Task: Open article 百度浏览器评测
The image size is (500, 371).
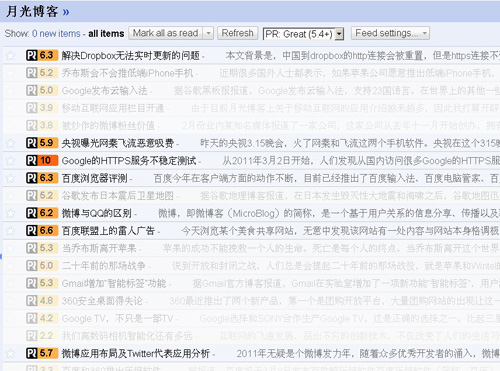Action: pyautogui.click(x=95, y=178)
